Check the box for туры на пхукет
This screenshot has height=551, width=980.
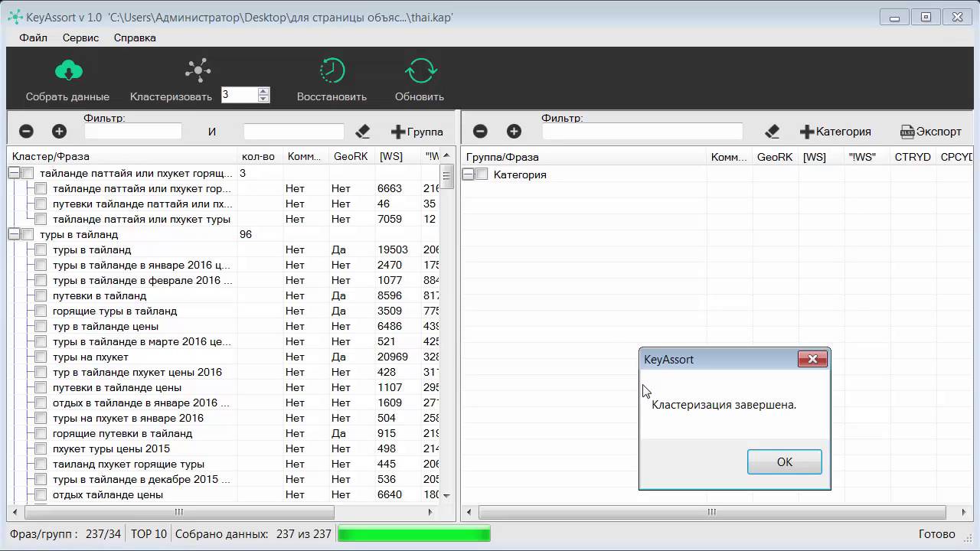coord(41,357)
